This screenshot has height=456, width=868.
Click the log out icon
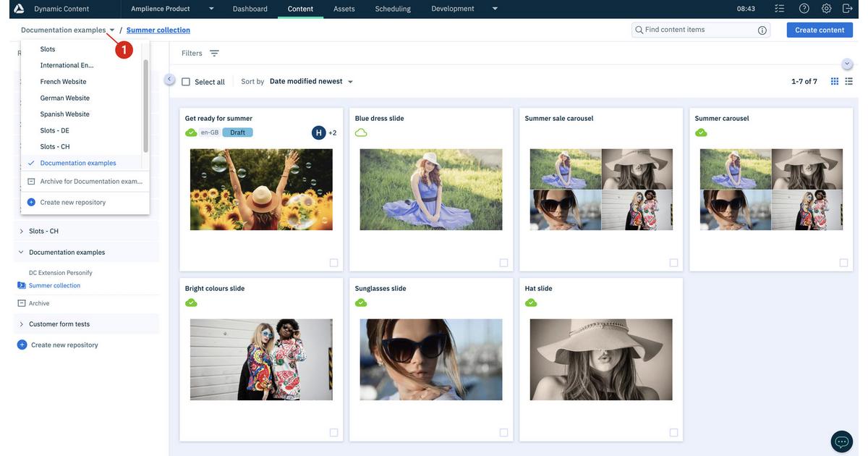coord(848,9)
